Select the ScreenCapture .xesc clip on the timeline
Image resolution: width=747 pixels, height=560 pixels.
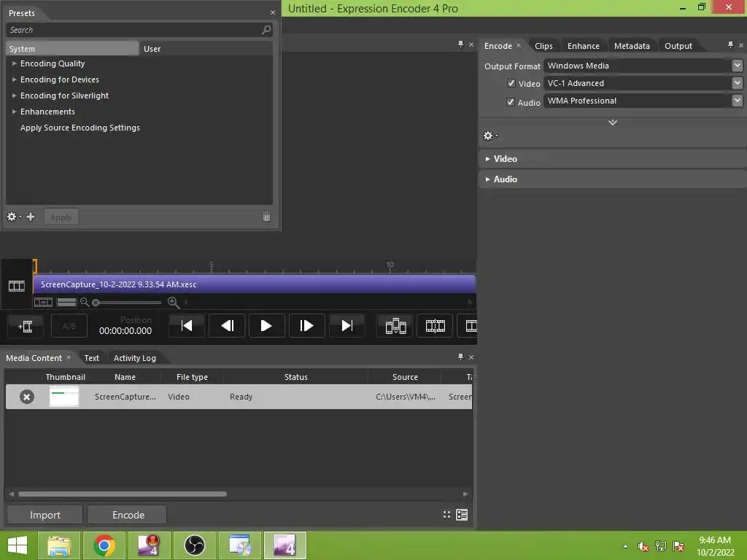(x=254, y=284)
